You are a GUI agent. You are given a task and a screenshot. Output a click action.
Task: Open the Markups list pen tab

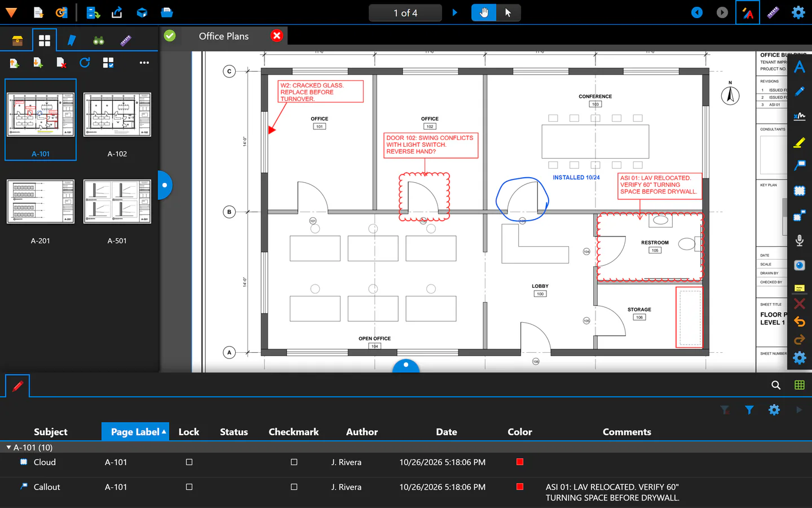17,386
